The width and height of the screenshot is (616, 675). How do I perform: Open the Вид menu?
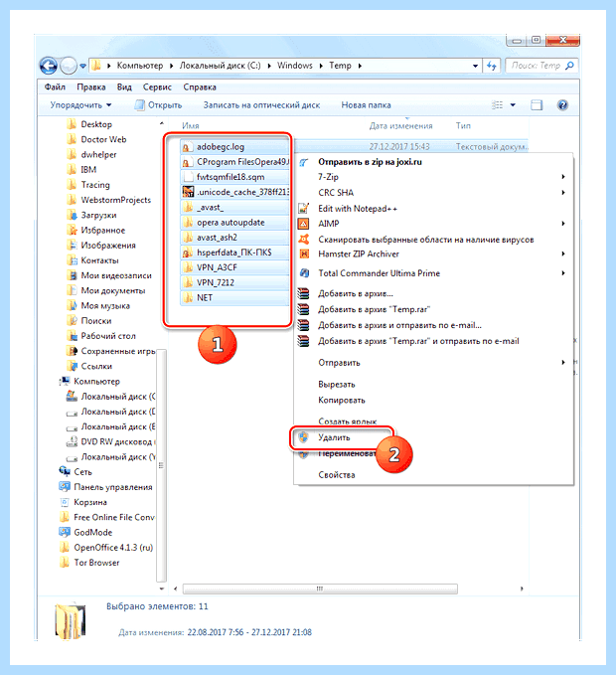tap(124, 86)
